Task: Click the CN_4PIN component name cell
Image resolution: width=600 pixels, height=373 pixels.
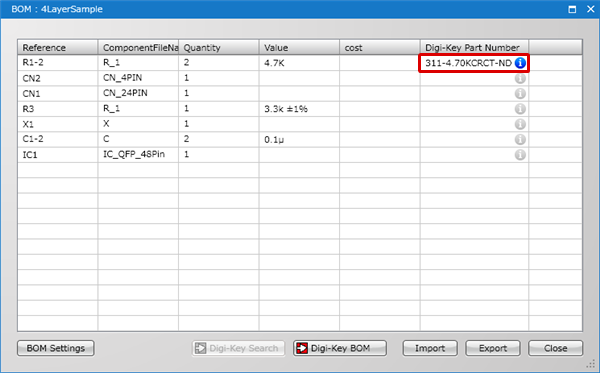Action: (138, 78)
